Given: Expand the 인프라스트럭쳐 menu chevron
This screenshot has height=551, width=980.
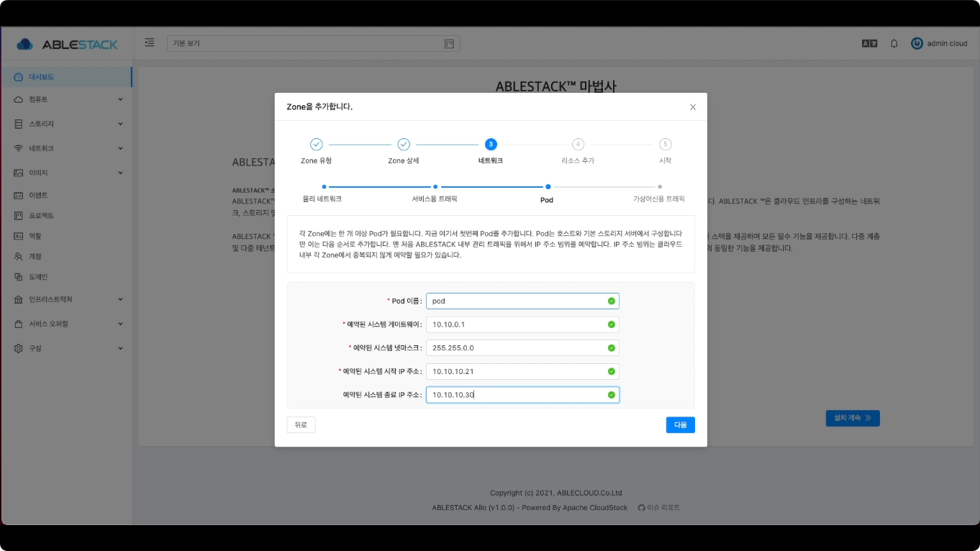Looking at the screenshot, I should pos(120,299).
